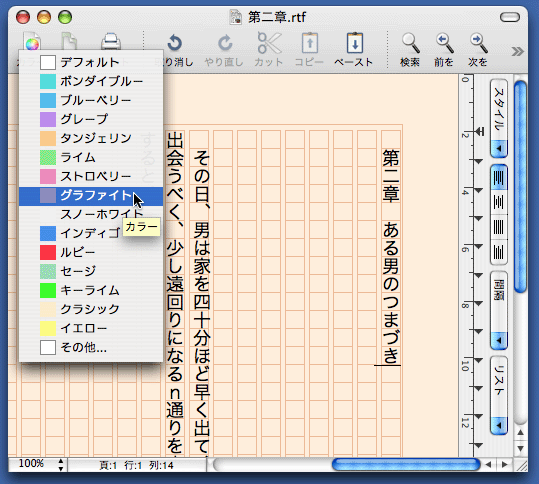
Task: Select the デフォルト color option
Action: pos(91,62)
